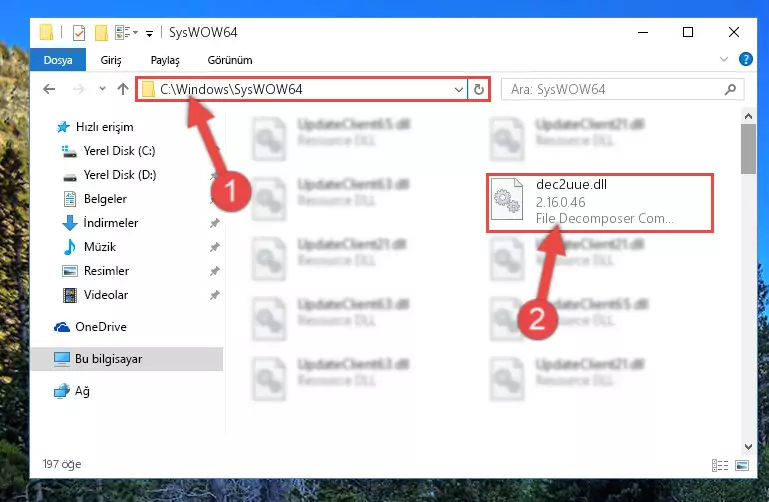Viewport: 769px width, 502px height.
Task: Go up one folder level
Action: (x=123, y=89)
